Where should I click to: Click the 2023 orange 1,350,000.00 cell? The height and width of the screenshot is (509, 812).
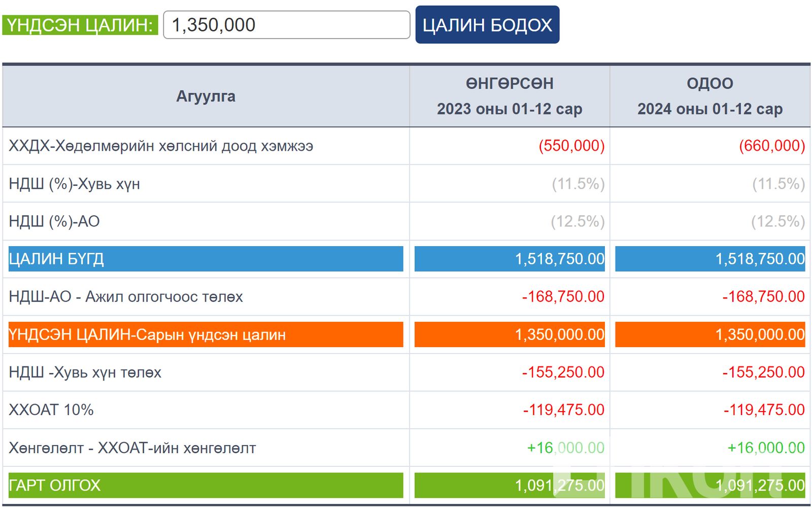tap(510, 334)
